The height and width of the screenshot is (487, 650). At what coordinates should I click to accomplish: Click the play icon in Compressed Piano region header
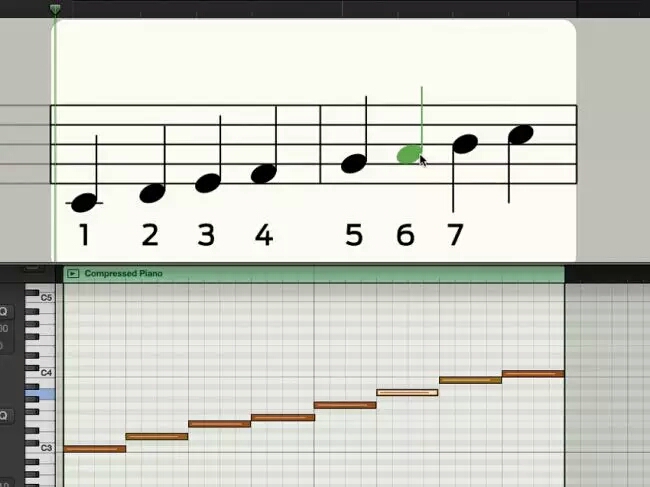pos(73,274)
